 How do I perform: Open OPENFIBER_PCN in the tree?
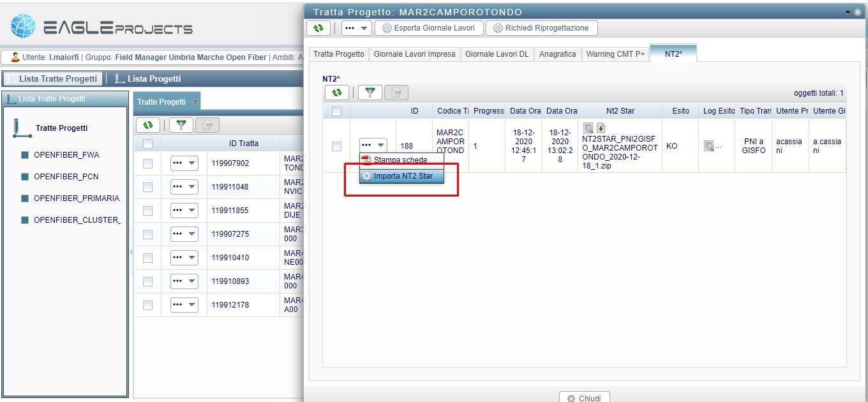[66, 177]
